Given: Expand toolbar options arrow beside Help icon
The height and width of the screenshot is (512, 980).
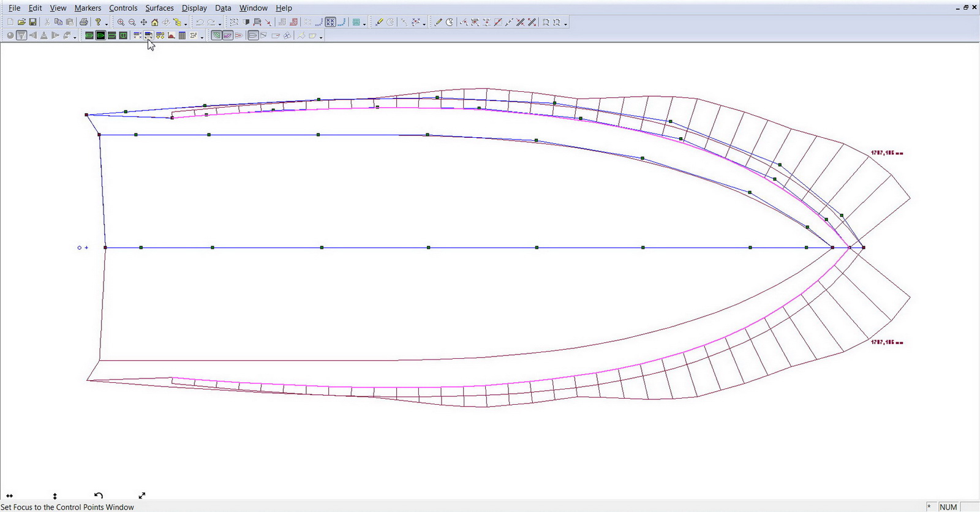Looking at the screenshot, I should (107, 24).
